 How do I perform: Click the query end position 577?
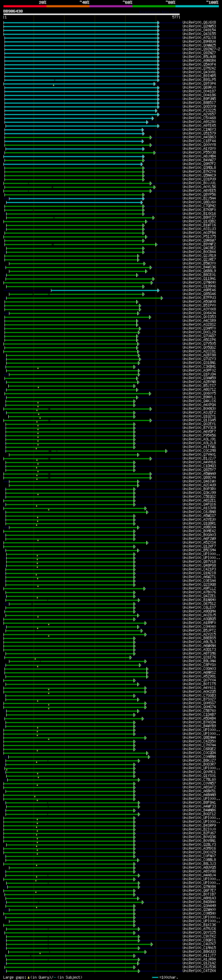pos(175,17)
